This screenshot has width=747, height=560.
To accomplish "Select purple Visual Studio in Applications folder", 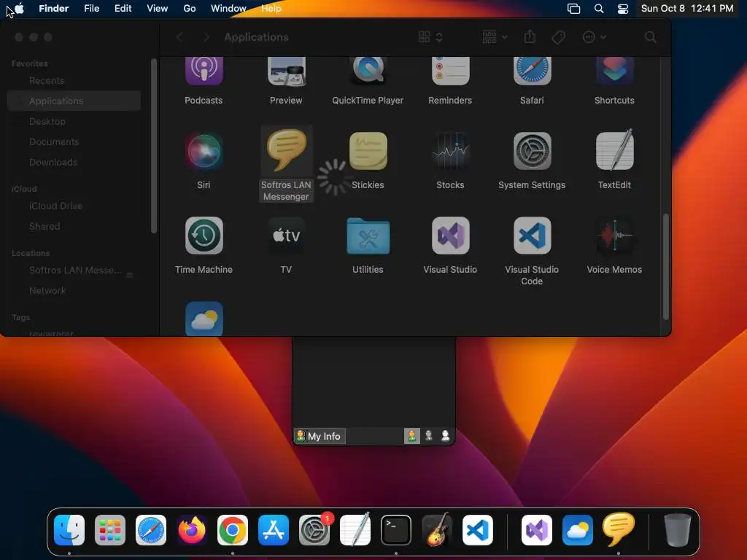I will 450,236.
